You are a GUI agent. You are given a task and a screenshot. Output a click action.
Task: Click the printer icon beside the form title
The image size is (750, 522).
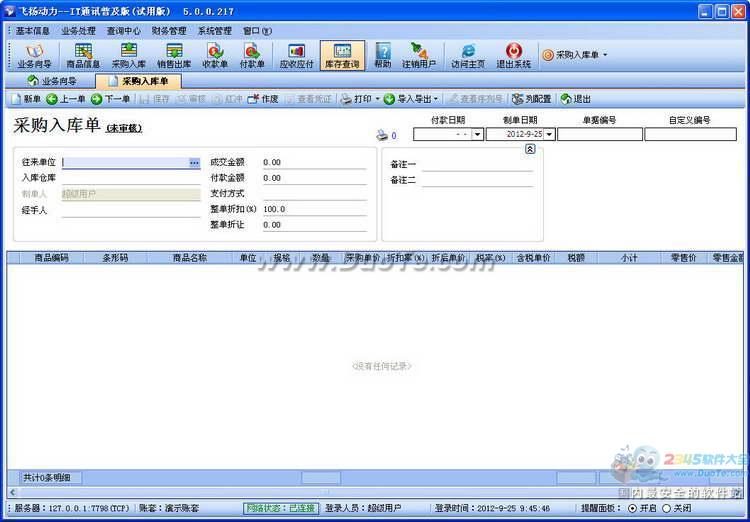381,135
